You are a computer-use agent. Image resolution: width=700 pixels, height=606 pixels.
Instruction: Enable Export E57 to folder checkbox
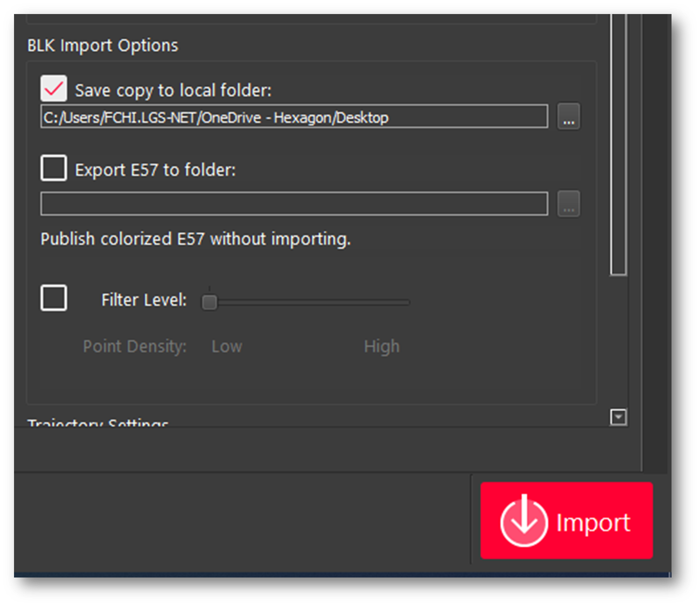53,168
